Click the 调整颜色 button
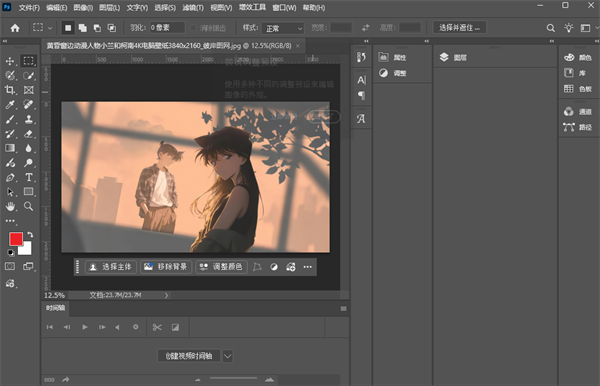The height and width of the screenshot is (386, 600). coord(222,267)
